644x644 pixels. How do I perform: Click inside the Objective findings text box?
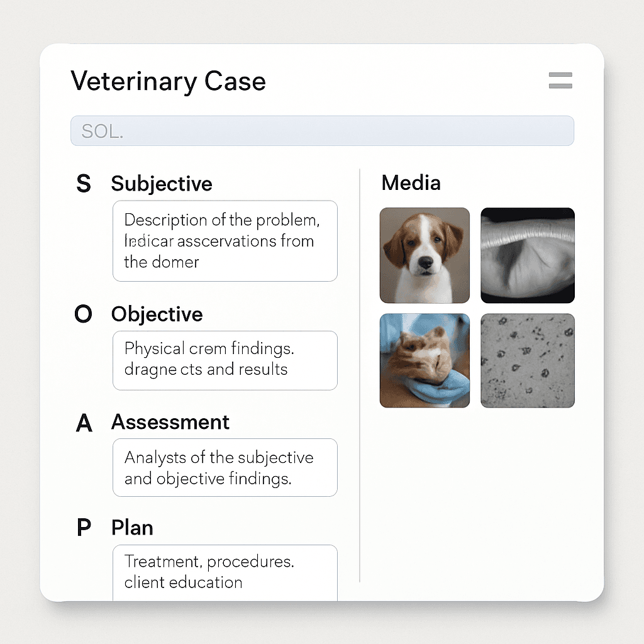[x=225, y=360]
